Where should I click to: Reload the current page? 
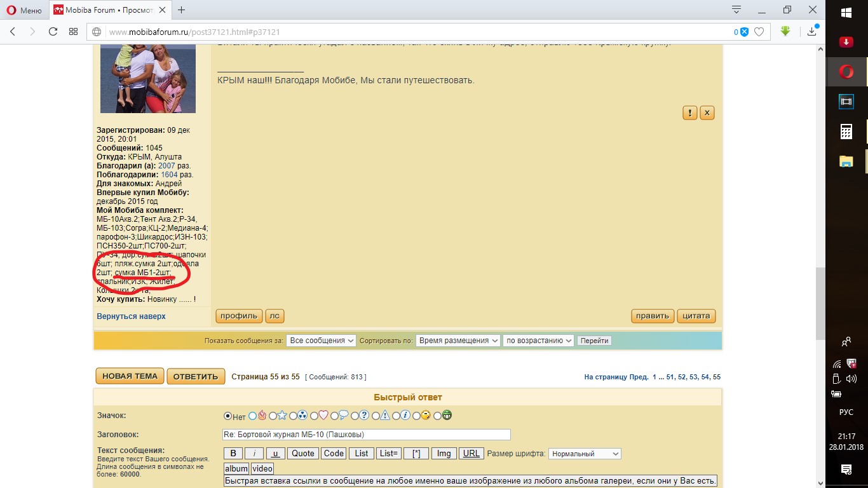pyautogui.click(x=53, y=31)
